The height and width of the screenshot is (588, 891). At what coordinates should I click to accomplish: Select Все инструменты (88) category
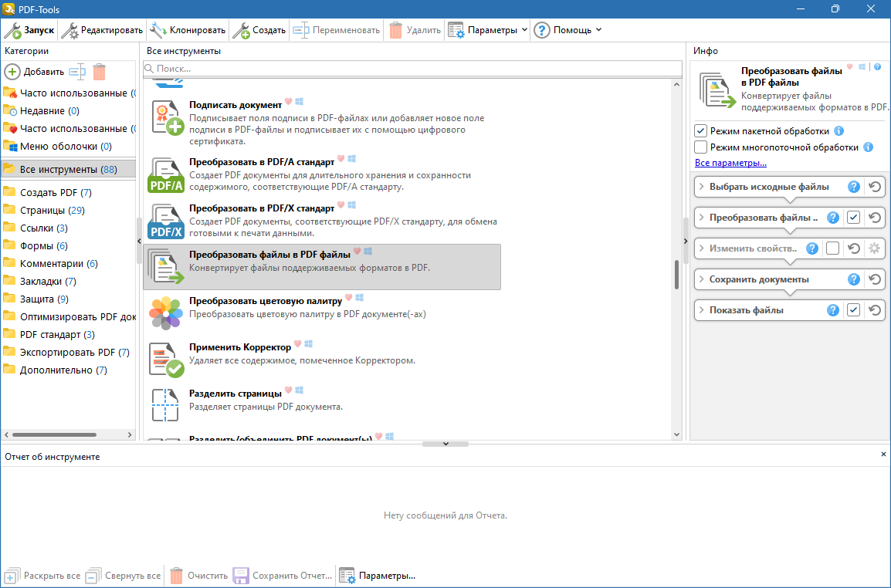[x=68, y=169]
